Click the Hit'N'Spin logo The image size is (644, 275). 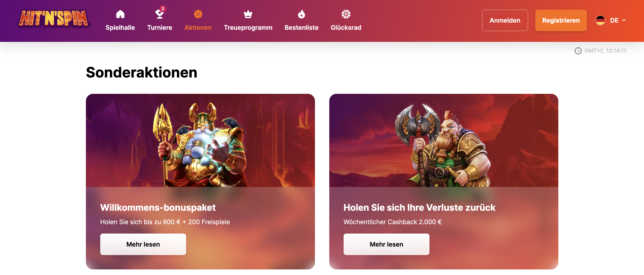point(54,19)
